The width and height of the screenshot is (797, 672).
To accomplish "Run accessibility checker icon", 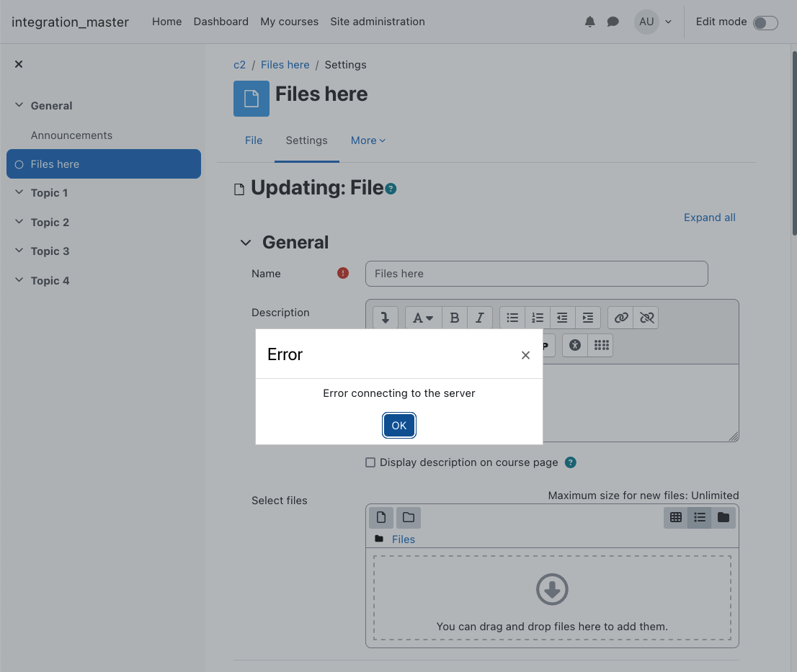I will [x=575, y=346].
